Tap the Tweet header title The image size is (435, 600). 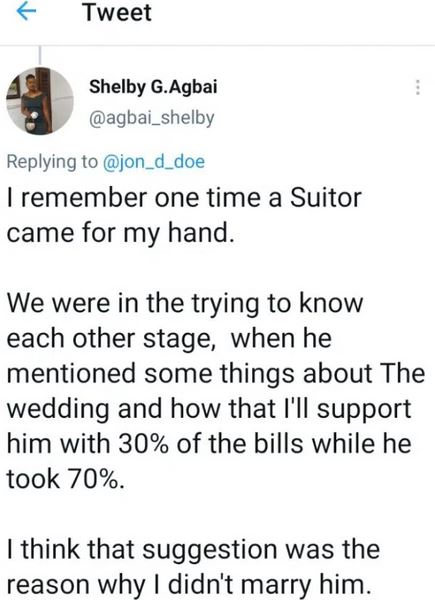click(x=117, y=12)
